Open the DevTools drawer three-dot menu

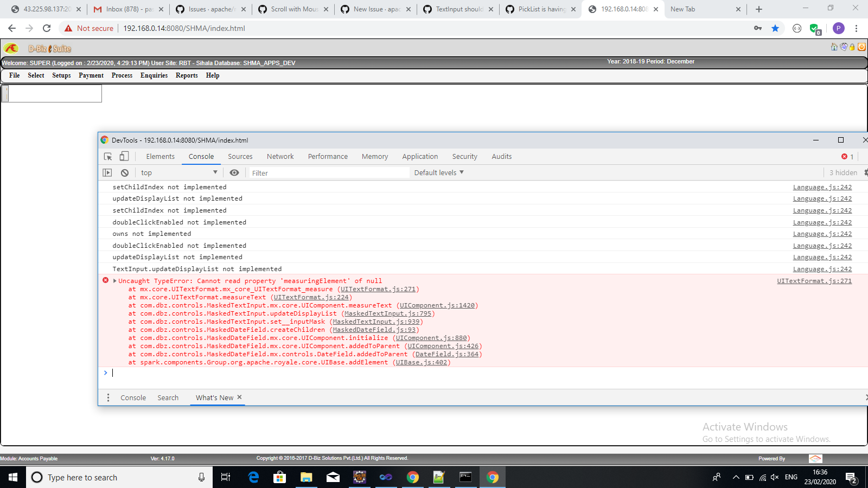point(108,397)
